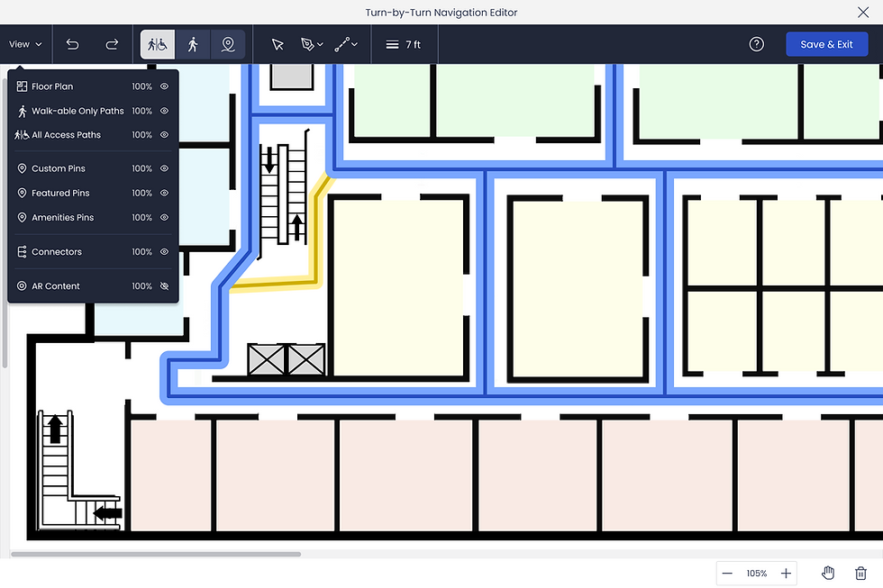Screen dimensions: 883x588
Task: Click Custom Pins 100% opacity value
Action: (142, 168)
